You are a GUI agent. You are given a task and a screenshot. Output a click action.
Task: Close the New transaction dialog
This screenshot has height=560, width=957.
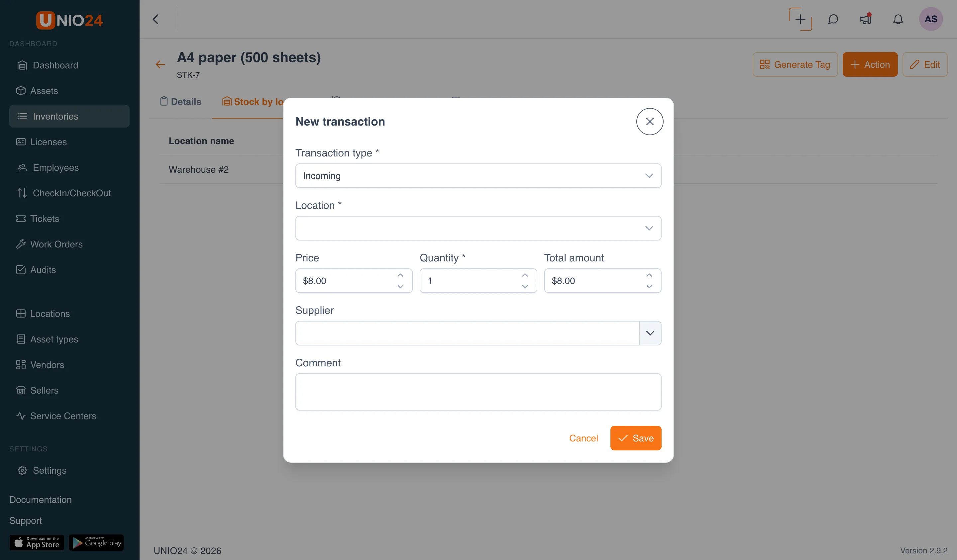[x=650, y=122]
